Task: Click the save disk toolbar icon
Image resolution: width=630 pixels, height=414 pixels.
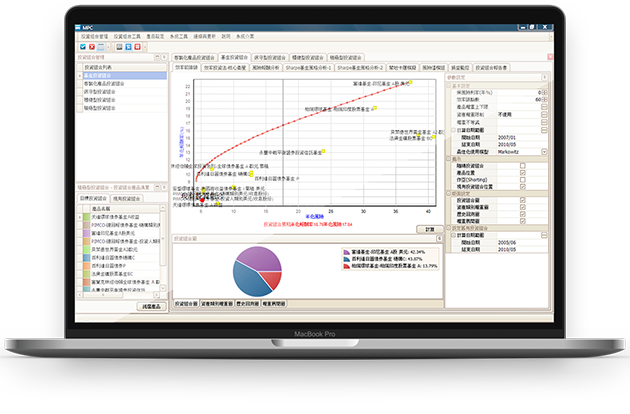Action: point(117,46)
